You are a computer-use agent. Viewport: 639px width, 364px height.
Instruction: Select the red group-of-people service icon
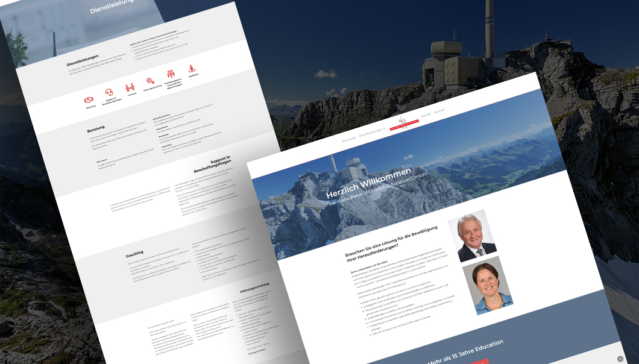pos(171,74)
